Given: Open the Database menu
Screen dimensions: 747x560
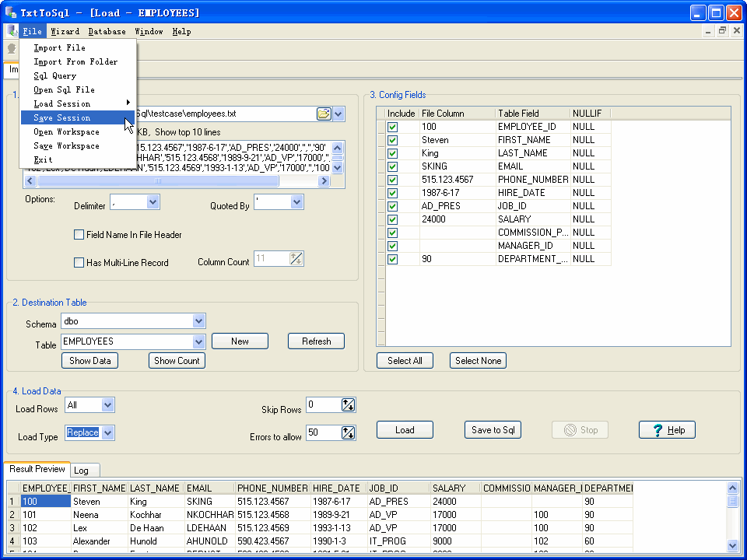Looking at the screenshot, I should (107, 31).
